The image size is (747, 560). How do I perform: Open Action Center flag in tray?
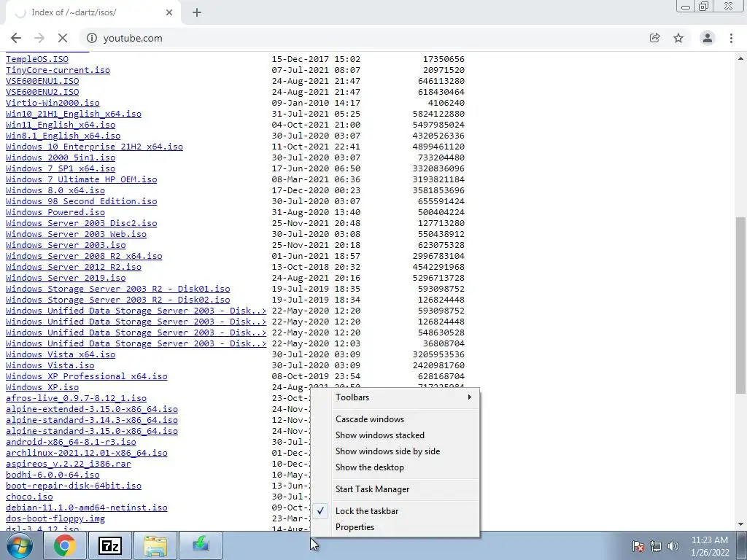[638, 546]
